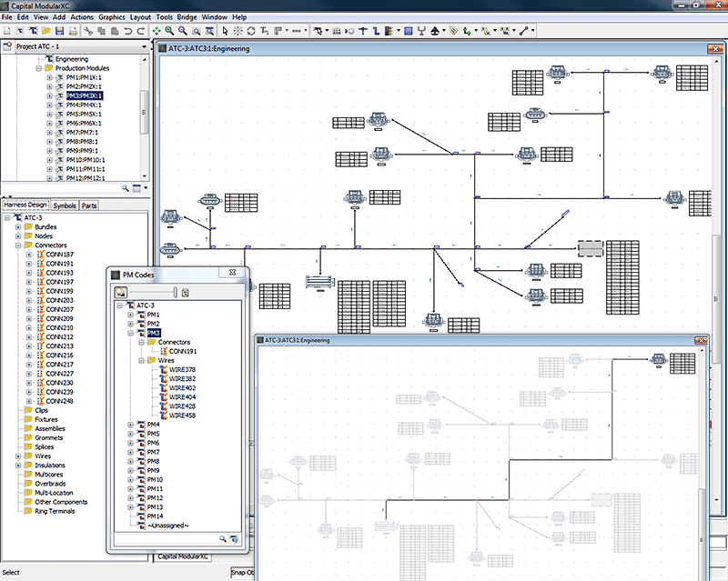728x581 pixels.
Task: Create a new document with the New icon
Action: (x=7, y=29)
